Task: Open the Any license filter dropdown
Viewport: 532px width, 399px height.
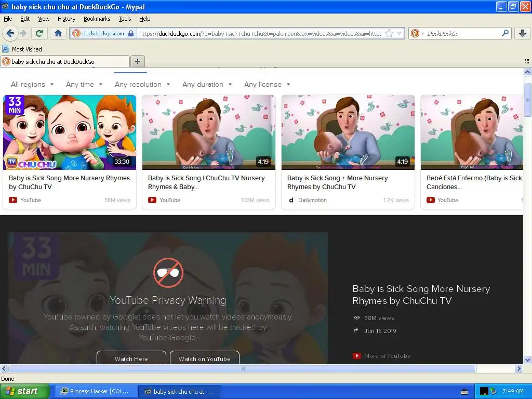Action: pos(267,85)
